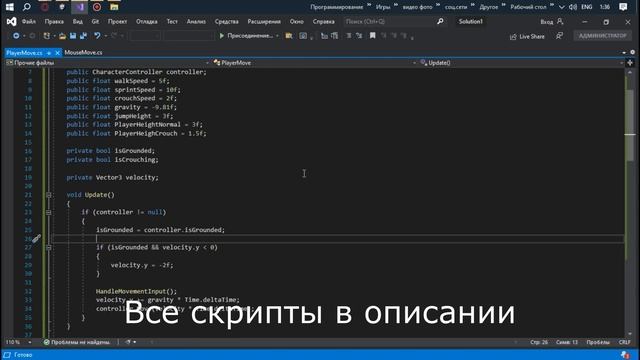Open the undo history dropdown arrow
This screenshot has width=640, height=360.
pyautogui.click(x=106, y=36)
